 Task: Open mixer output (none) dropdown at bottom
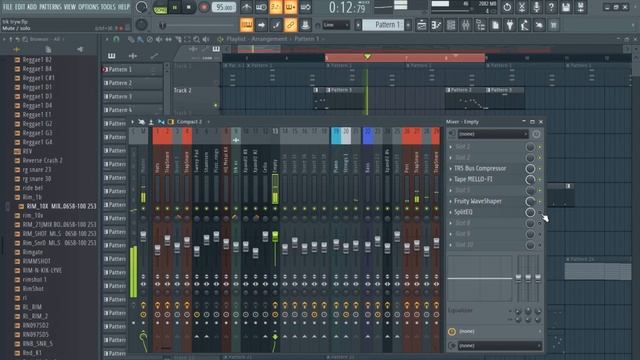click(499, 346)
